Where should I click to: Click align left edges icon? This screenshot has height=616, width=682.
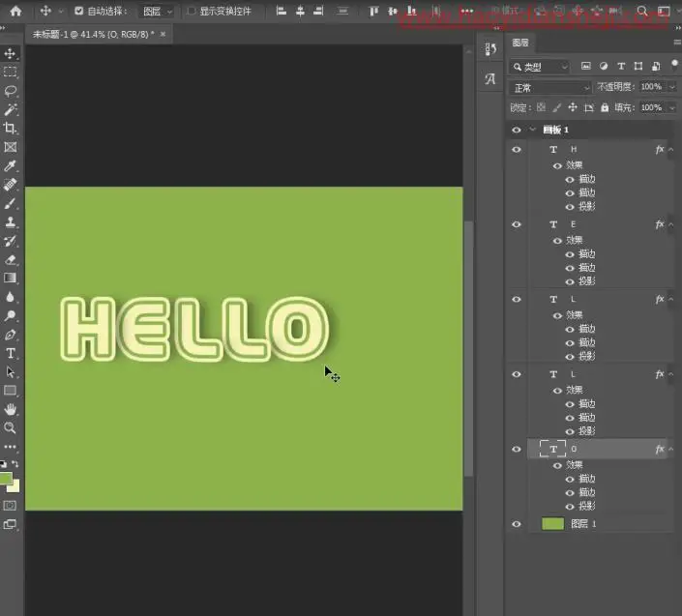[282, 11]
